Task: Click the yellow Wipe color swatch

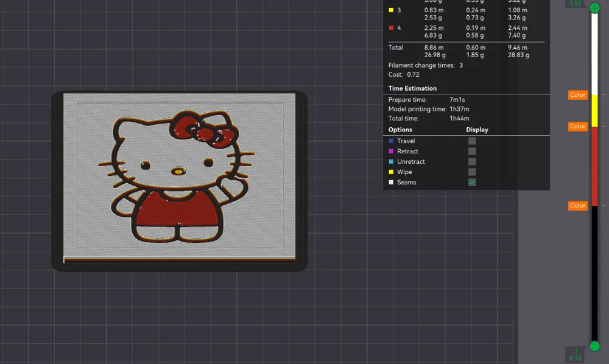Action: point(391,172)
